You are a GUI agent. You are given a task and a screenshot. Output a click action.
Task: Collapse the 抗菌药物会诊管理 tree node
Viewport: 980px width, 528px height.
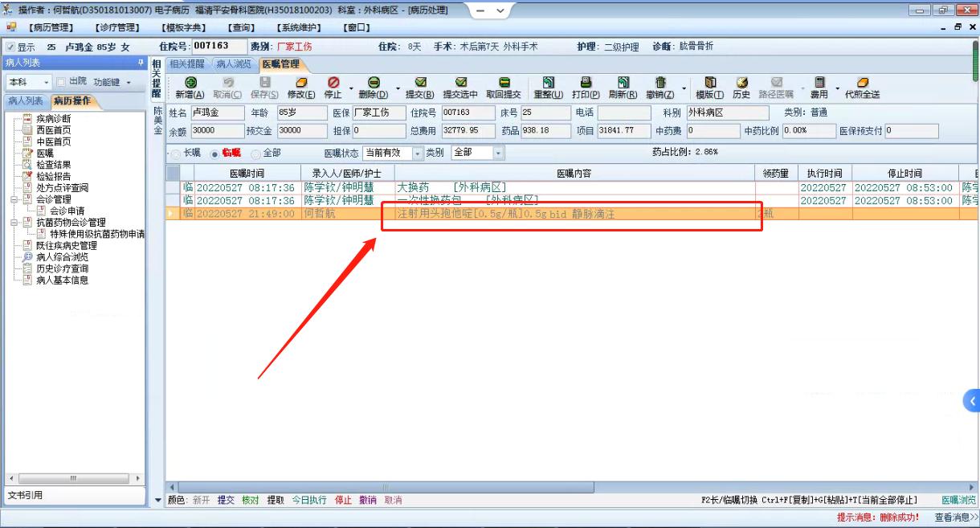pyautogui.click(x=14, y=223)
